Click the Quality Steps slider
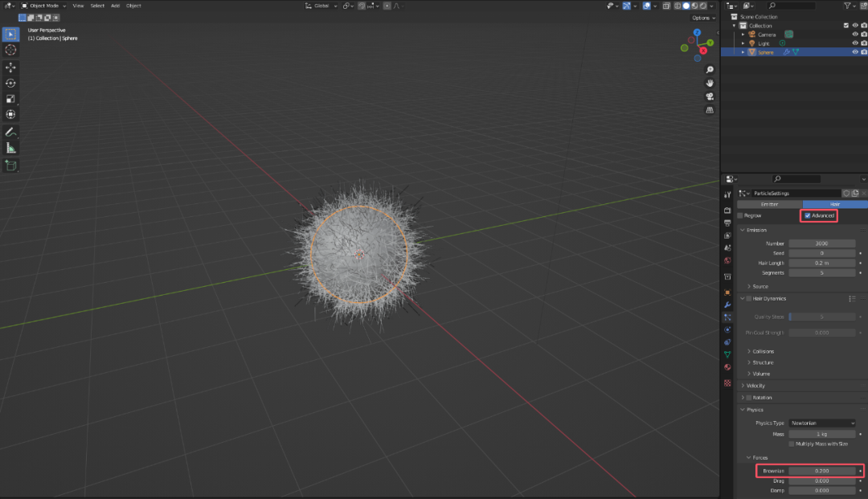Viewport: 868px width, 499px height. [x=822, y=317]
